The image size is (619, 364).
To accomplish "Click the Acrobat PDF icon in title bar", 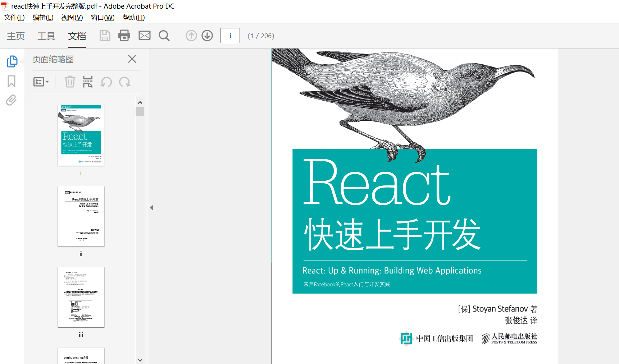I will [x=5, y=6].
